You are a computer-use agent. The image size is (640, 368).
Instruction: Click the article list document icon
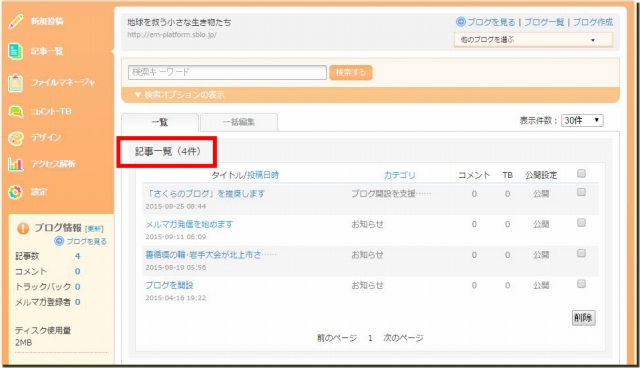point(16,51)
